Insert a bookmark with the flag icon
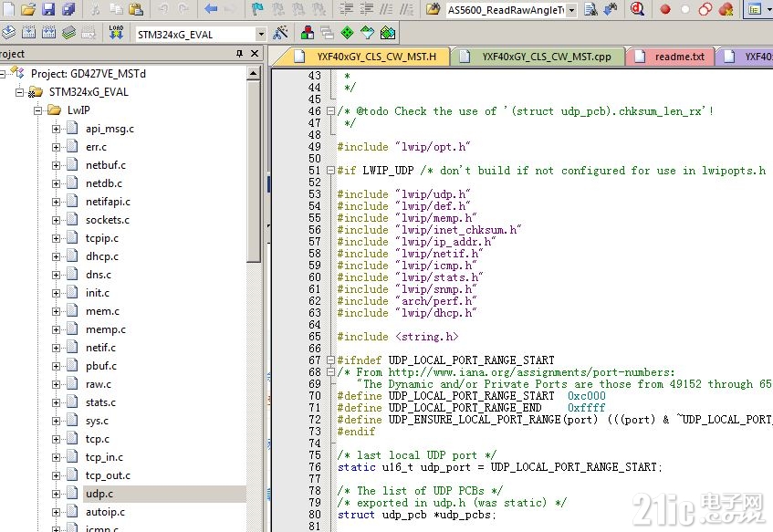 point(256,9)
